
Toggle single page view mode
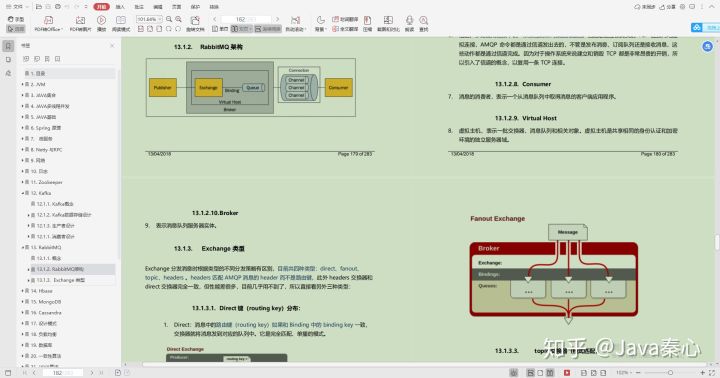[x=220, y=29]
